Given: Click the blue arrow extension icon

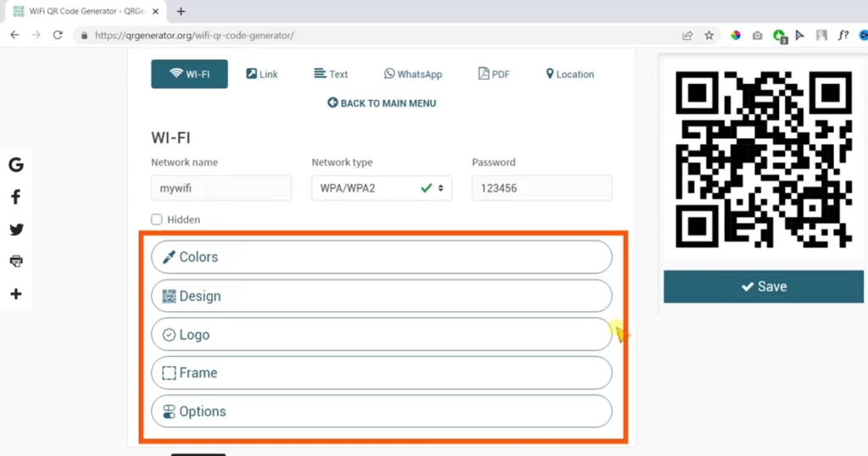Looking at the screenshot, I should point(800,36).
